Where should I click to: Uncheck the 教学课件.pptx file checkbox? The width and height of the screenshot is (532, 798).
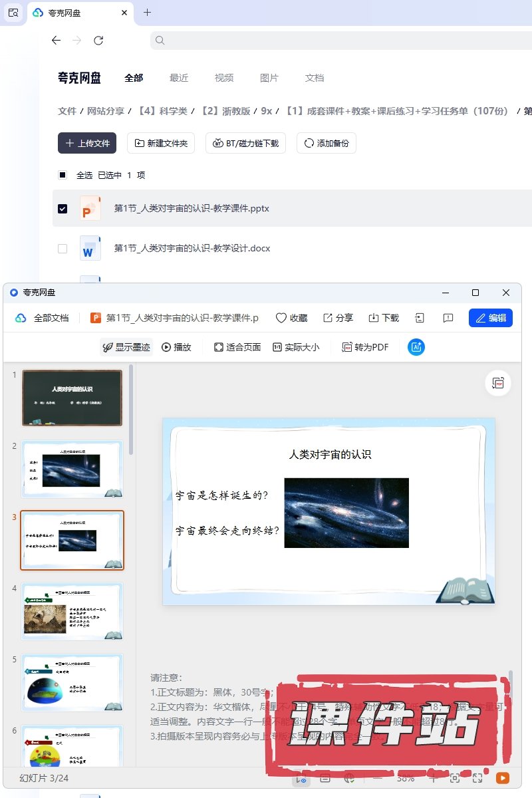tap(63, 209)
